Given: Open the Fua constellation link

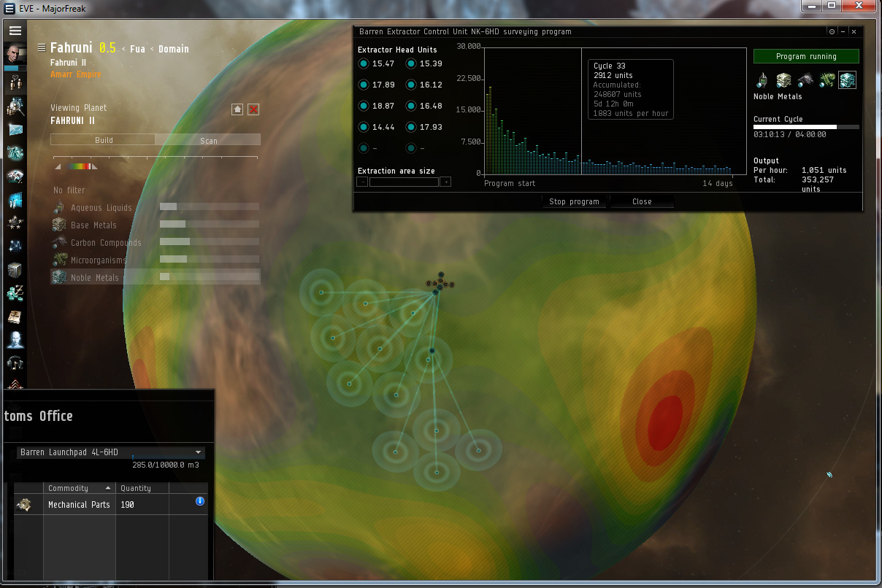Looking at the screenshot, I should (137, 49).
